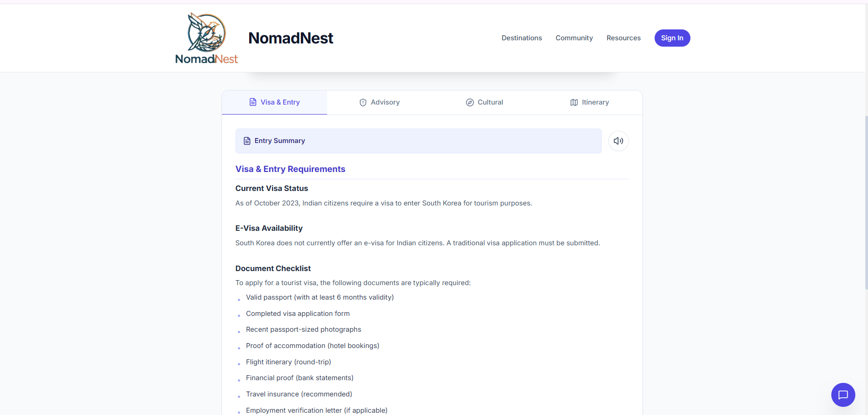Click the Visa & Entry Requirements heading
The image size is (868, 415).
[x=290, y=169]
